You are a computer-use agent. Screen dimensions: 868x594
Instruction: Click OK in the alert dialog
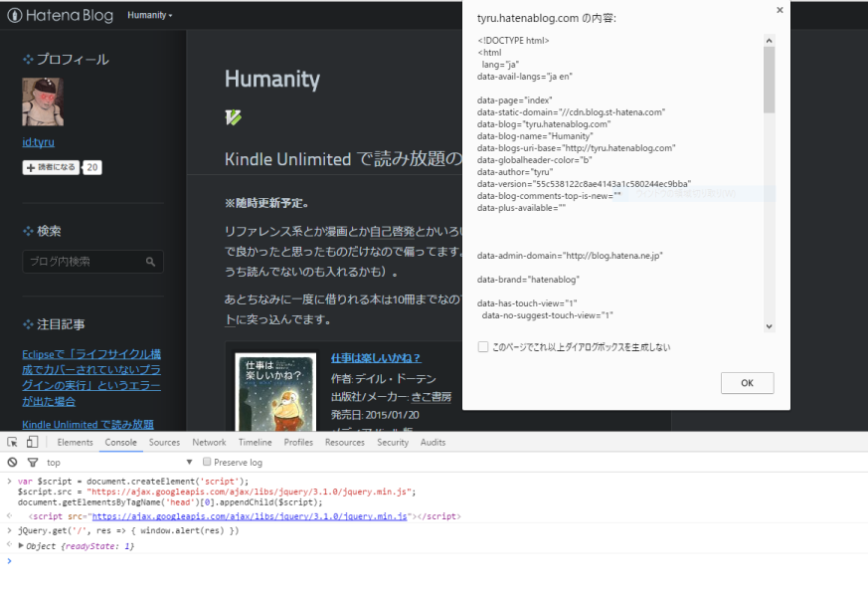point(747,383)
